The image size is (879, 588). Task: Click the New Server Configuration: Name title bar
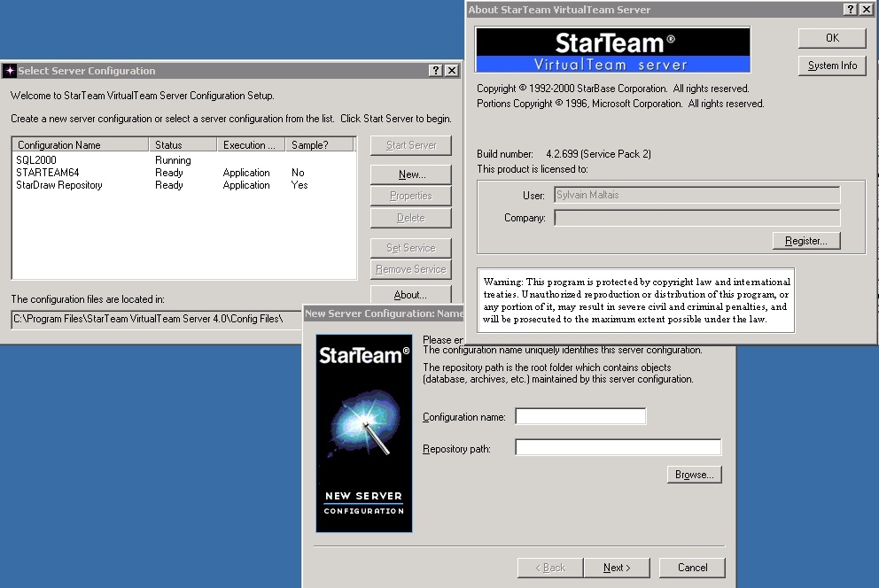coord(384,313)
